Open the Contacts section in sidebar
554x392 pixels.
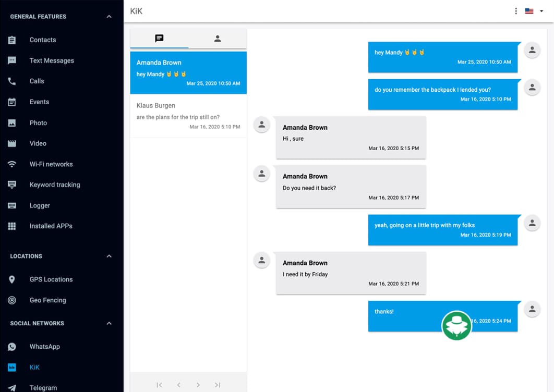click(42, 40)
